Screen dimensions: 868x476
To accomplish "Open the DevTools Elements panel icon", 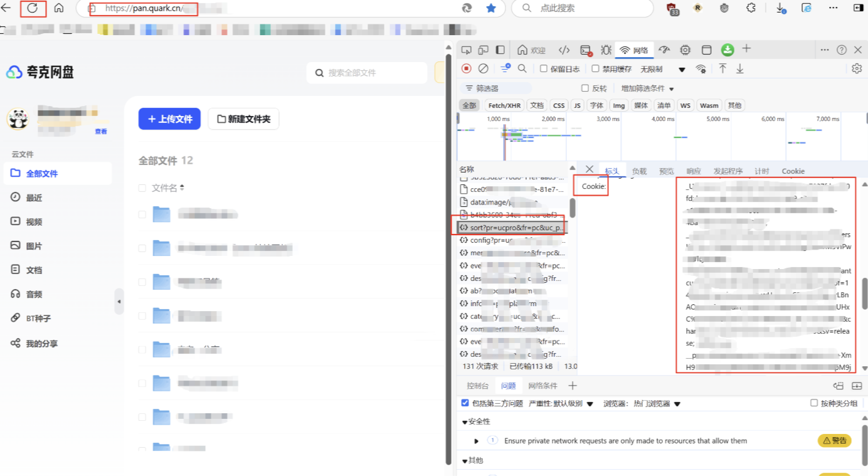I will [564, 50].
